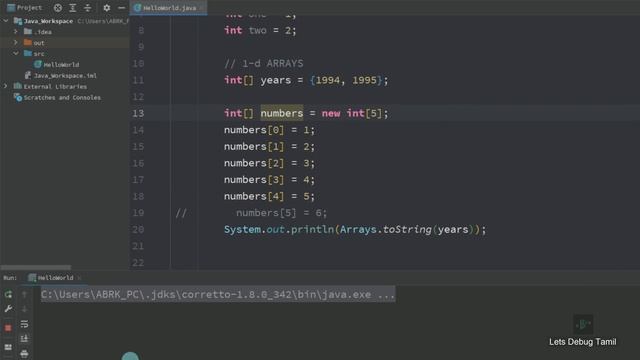Open Project panel settings gear
Image resolution: width=640 pixels, height=360 pixels.
(x=107, y=8)
